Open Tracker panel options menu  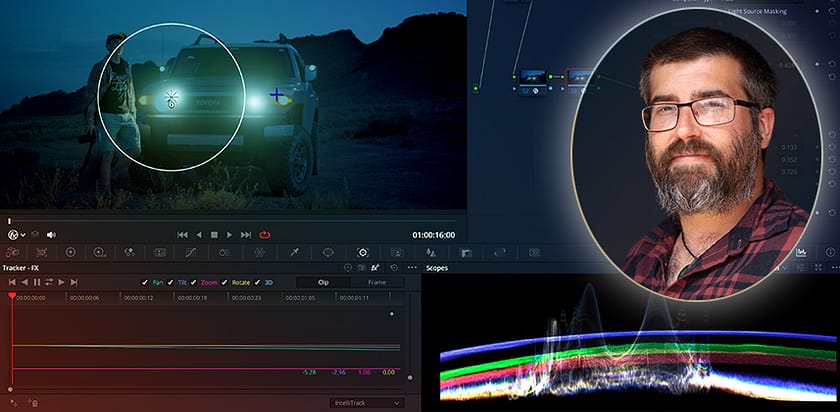click(412, 267)
